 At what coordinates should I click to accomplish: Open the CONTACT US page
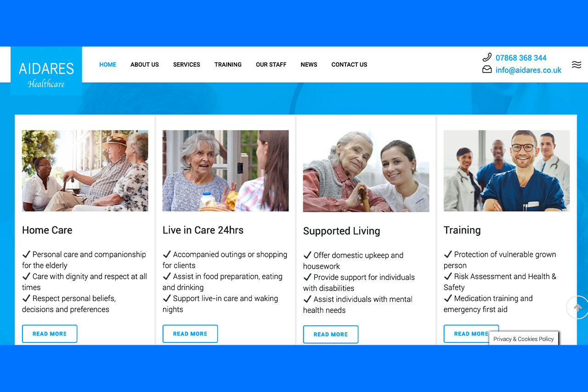coord(349,65)
